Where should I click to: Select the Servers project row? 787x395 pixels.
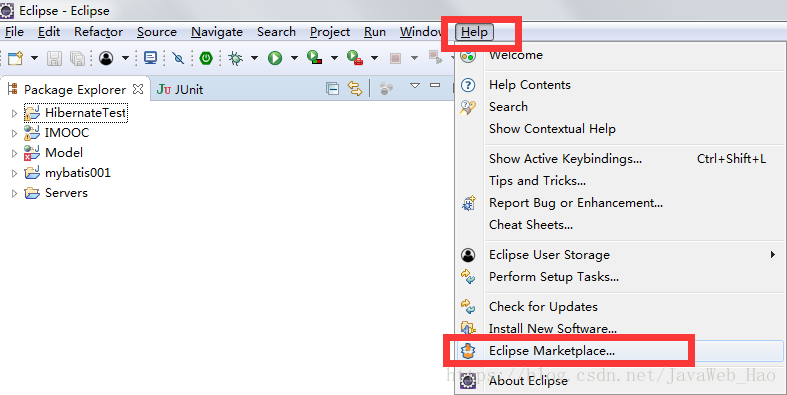(x=56, y=193)
